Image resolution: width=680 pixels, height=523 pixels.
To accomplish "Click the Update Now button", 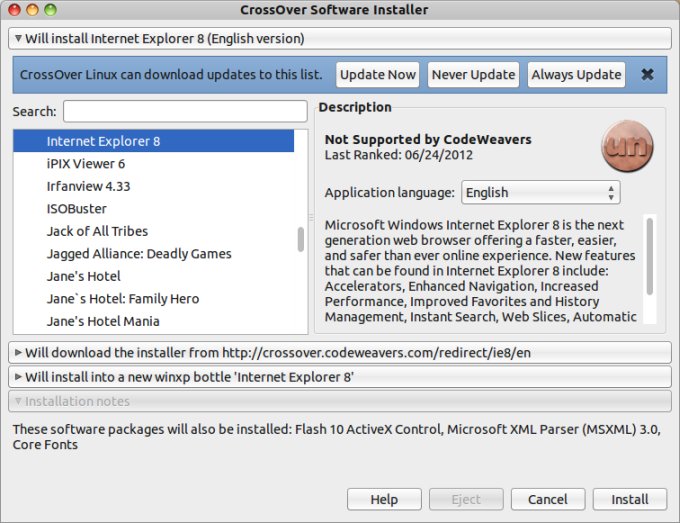I will 378,75.
